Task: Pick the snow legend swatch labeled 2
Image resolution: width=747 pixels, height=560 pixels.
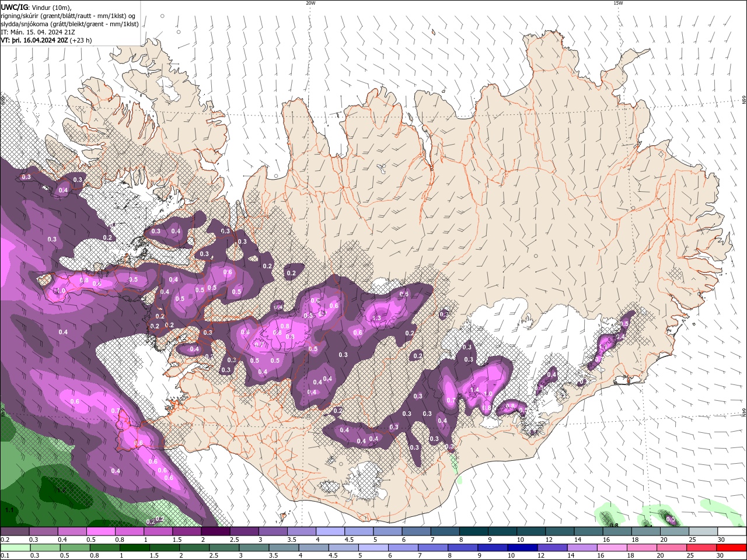Action: pyautogui.click(x=215, y=531)
